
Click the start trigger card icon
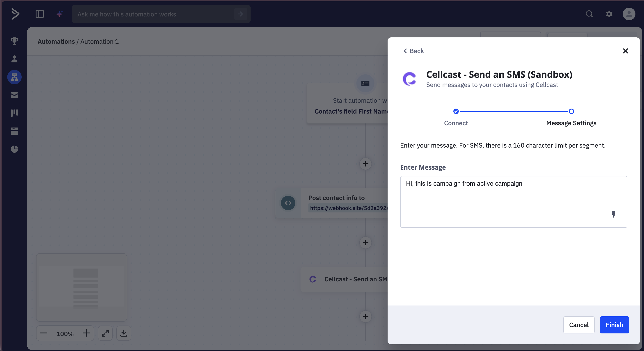pyautogui.click(x=365, y=83)
